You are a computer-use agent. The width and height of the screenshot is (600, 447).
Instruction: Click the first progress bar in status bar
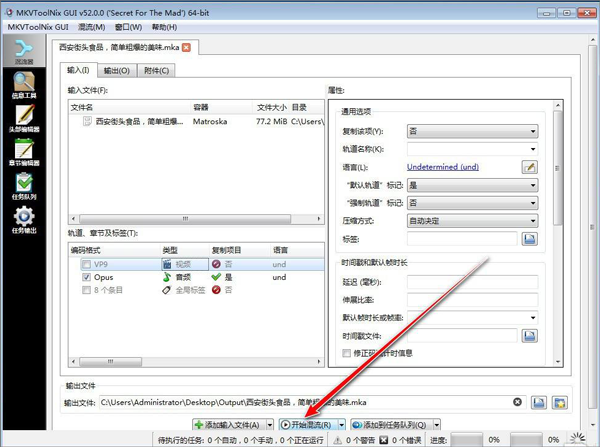pos(466,440)
